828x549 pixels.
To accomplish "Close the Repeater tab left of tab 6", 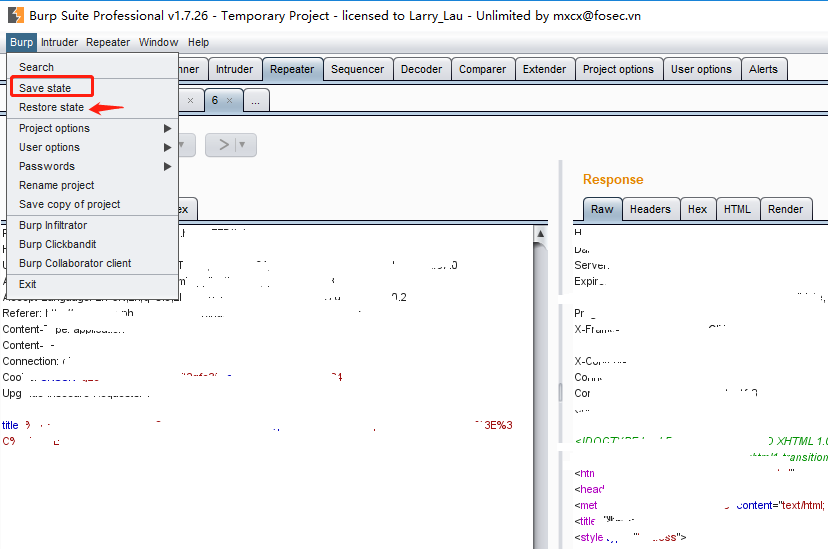I will 191,100.
